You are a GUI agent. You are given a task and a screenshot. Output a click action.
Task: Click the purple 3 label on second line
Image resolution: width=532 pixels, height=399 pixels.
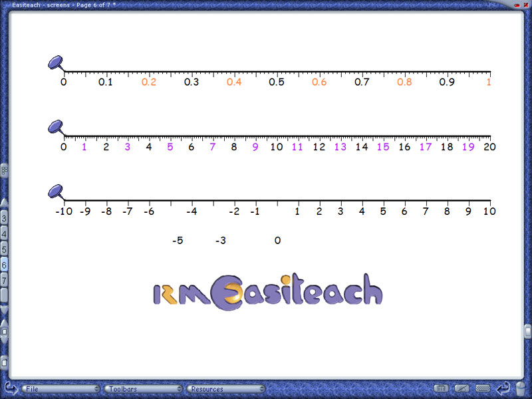(128, 147)
